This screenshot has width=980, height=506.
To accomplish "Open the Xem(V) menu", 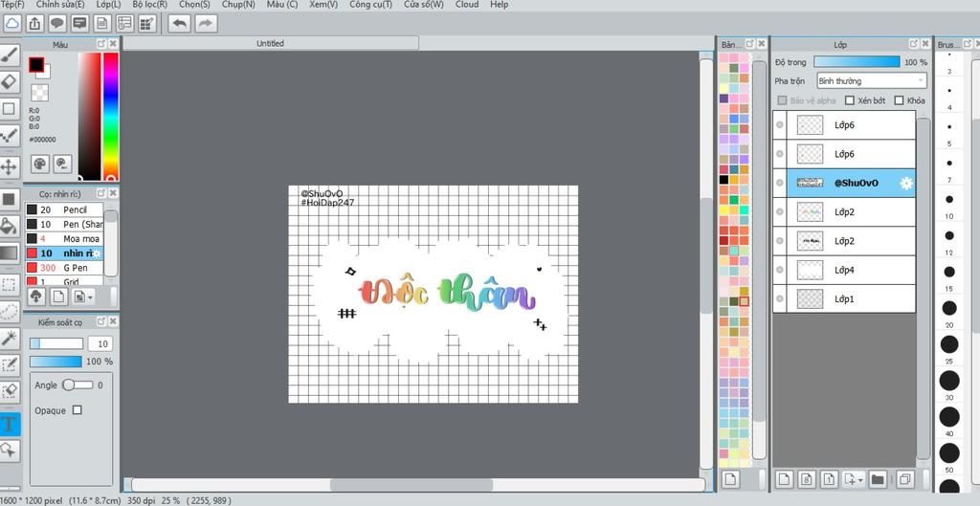I will point(323,5).
